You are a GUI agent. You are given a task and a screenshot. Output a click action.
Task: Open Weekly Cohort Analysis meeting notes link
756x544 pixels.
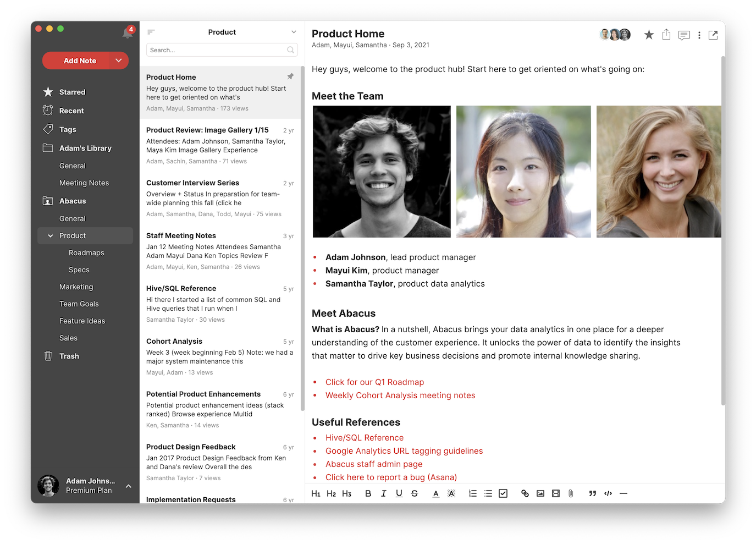coord(400,395)
